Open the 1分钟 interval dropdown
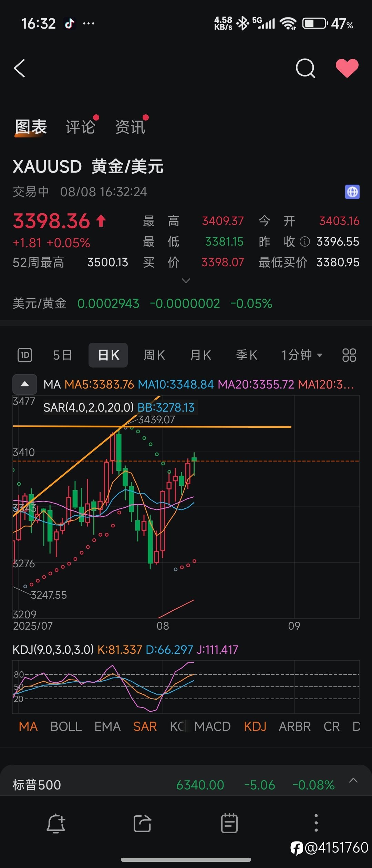Screen dimensions: 372x868 (x=302, y=355)
